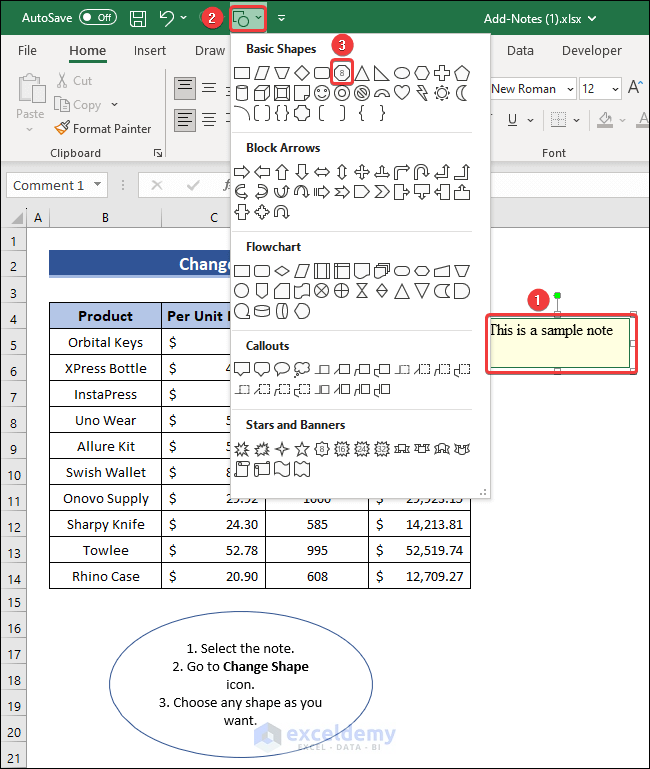Image resolution: width=650 pixels, height=769 pixels.
Task: Select the Smiley Face basic shape
Action: point(322,93)
